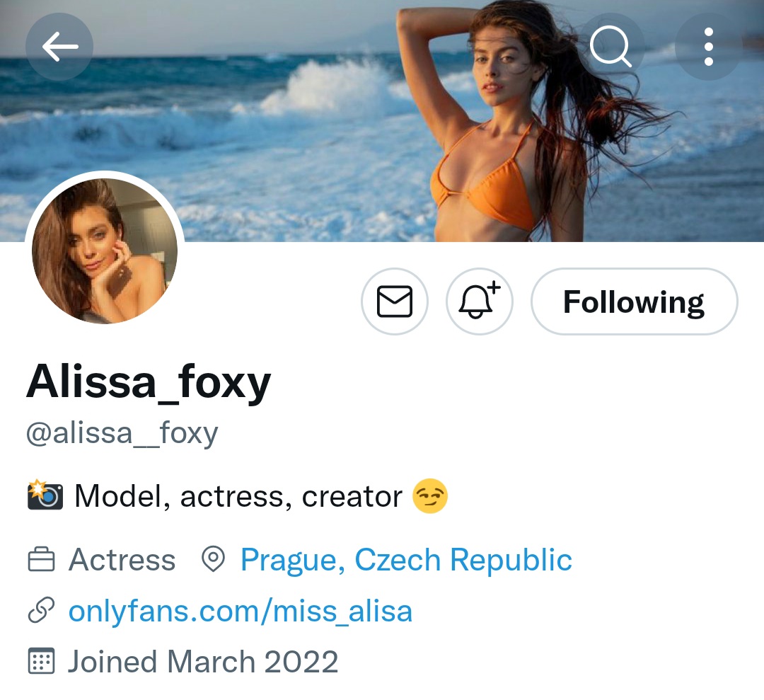This screenshot has height=700, width=764.
Task: Send a direct message via envelope icon
Action: [x=395, y=302]
